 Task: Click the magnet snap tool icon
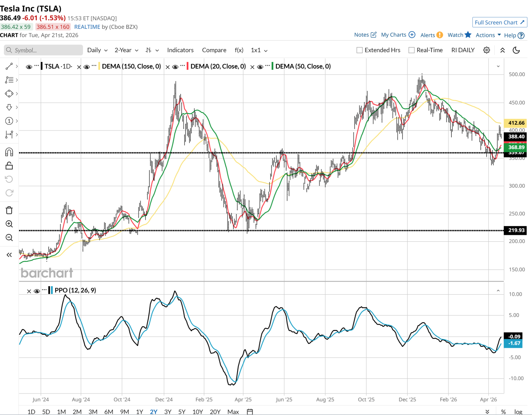pos(9,152)
